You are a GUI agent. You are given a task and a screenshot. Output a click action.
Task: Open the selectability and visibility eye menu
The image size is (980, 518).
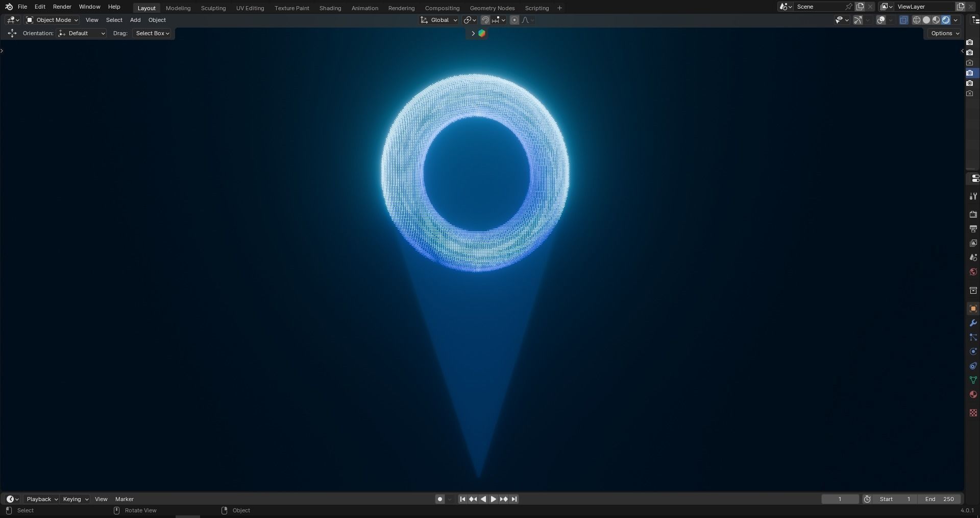(x=842, y=20)
